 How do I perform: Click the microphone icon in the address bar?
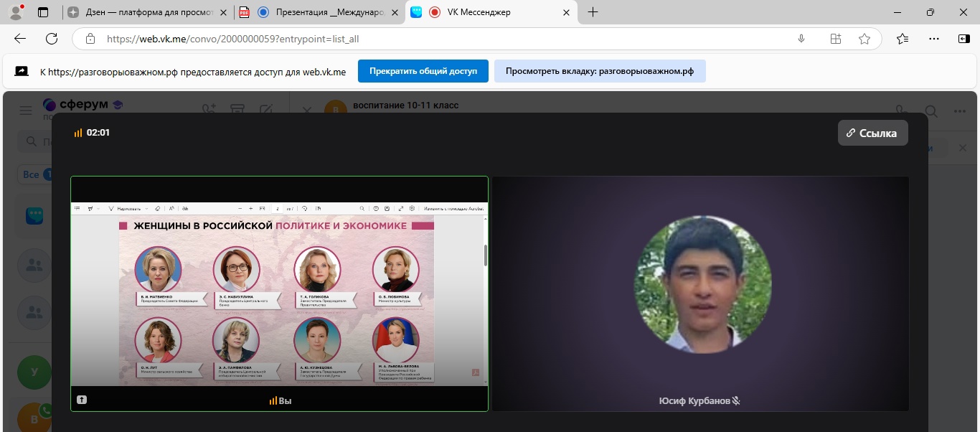coord(801,39)
